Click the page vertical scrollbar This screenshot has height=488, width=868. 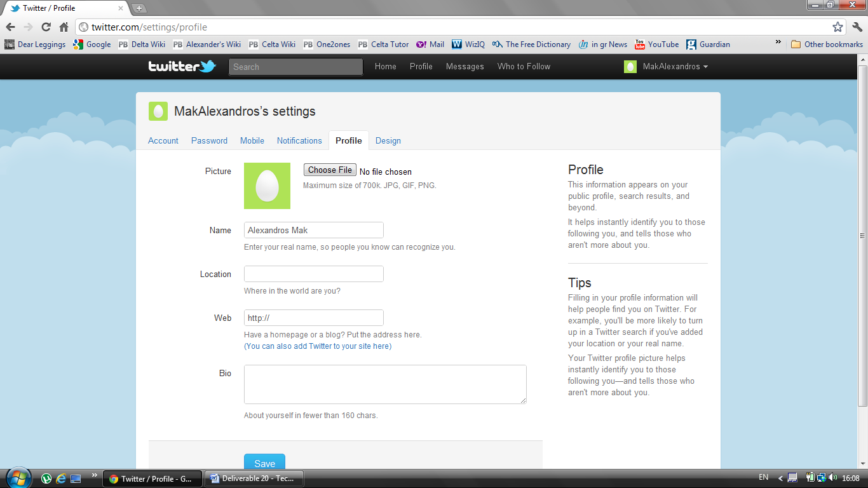(x=863, y=235)
